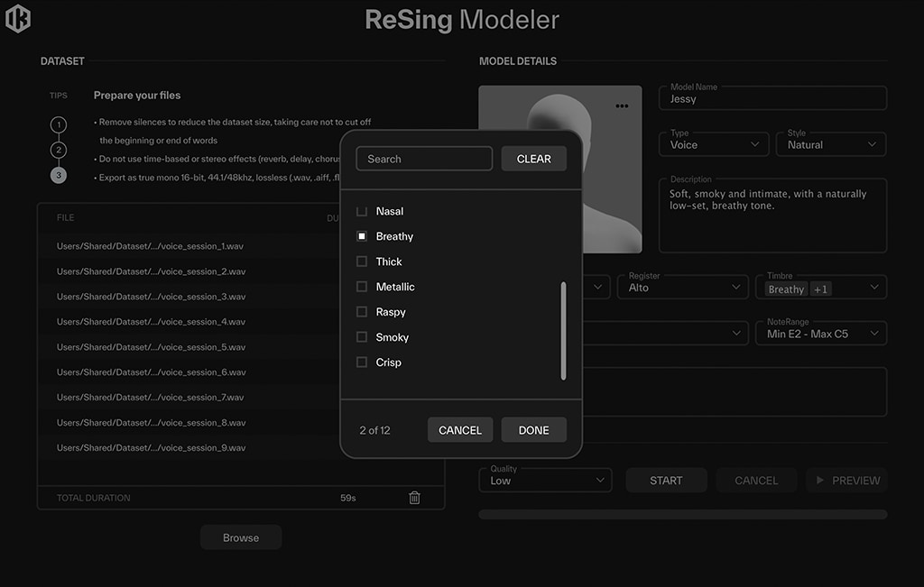
Task: Click the CLEAR button beside search
Action: click(x=534, y=159)
